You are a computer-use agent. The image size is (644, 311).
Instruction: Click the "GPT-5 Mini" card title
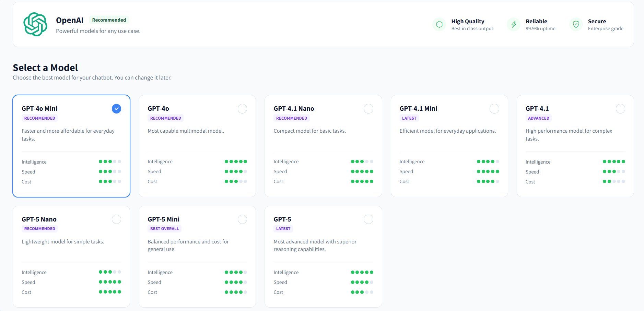pos(164,219)
